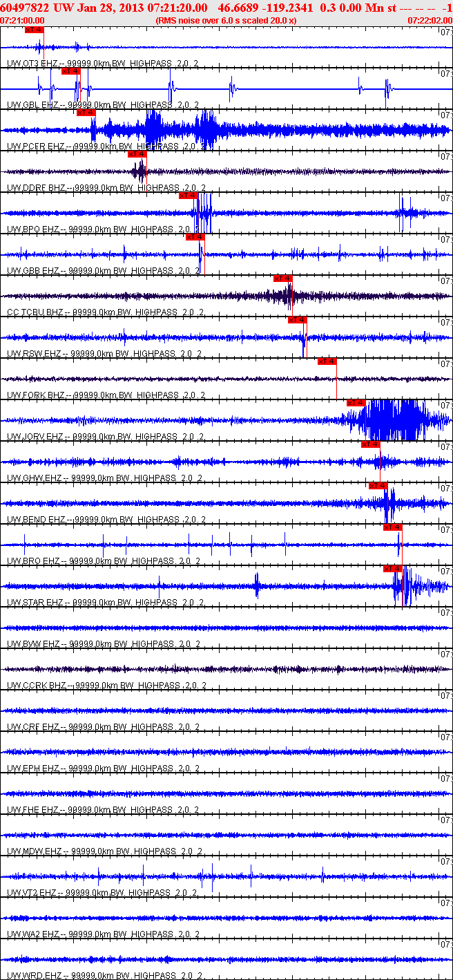Click the UW.GBL EHZ station label
The height and width of the screenshot is (980, 453).
(32, 105)
